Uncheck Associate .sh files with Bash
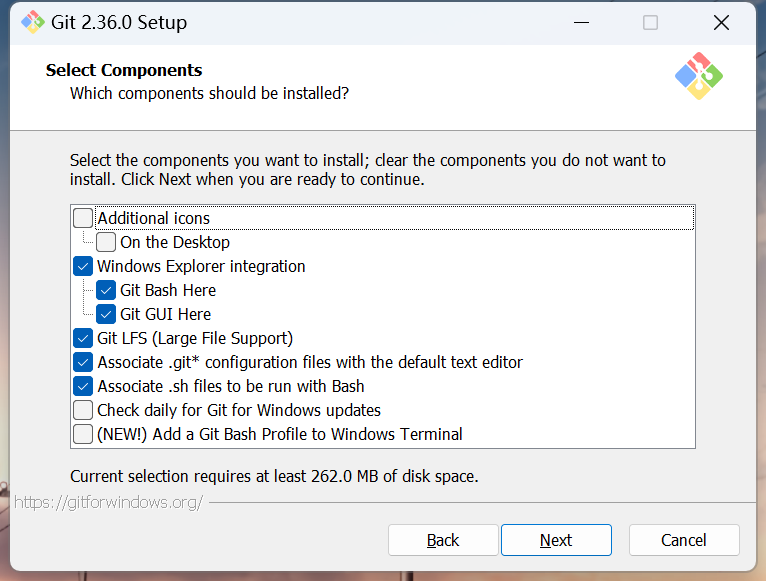The width and height of the screenshot is (766, 581). tap(83, 386)
